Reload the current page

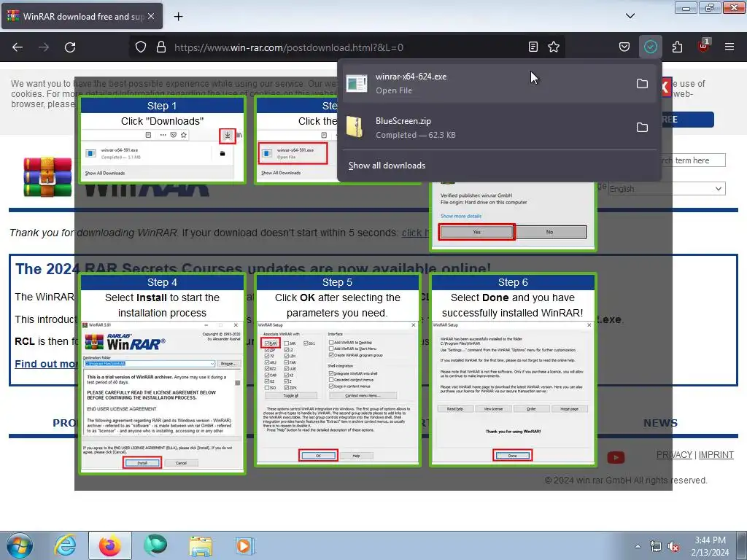[x=70, y=47]
